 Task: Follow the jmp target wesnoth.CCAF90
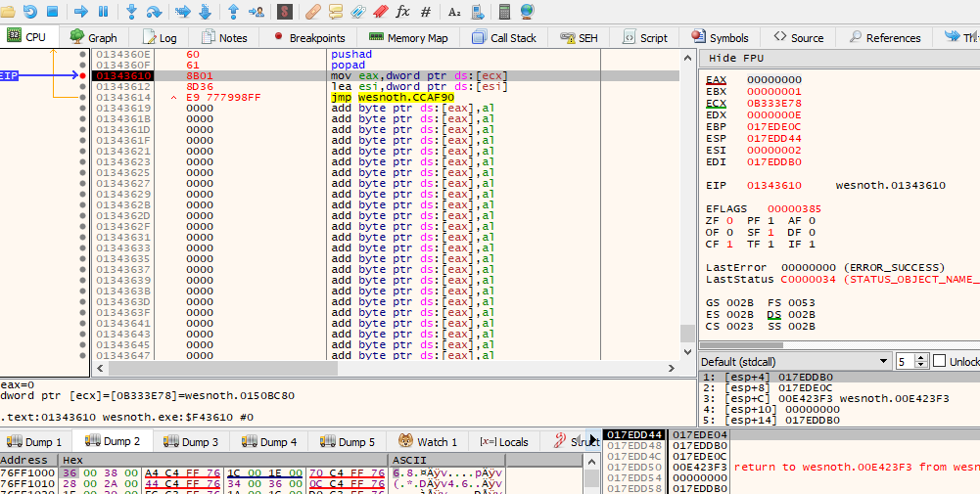tap(405, 98)
